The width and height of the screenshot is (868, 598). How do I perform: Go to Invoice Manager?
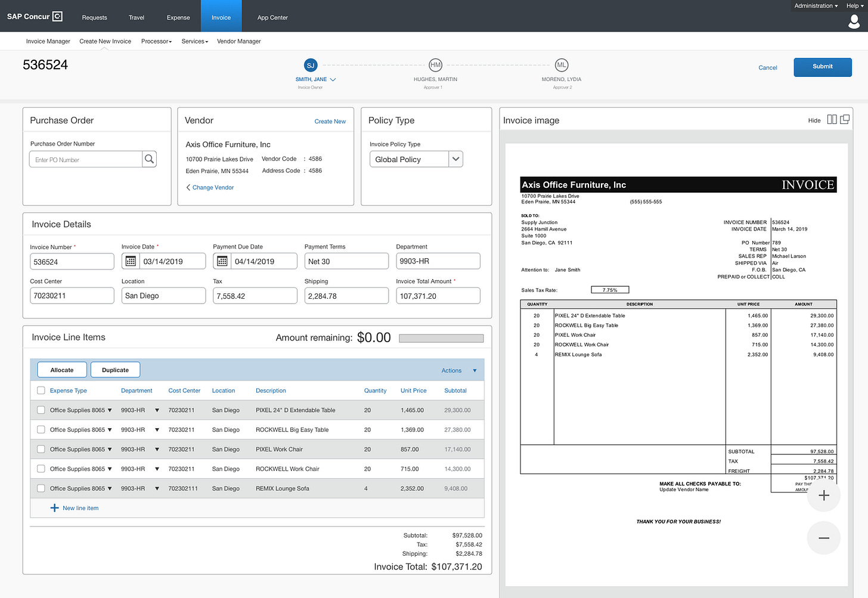coord(48,41)
